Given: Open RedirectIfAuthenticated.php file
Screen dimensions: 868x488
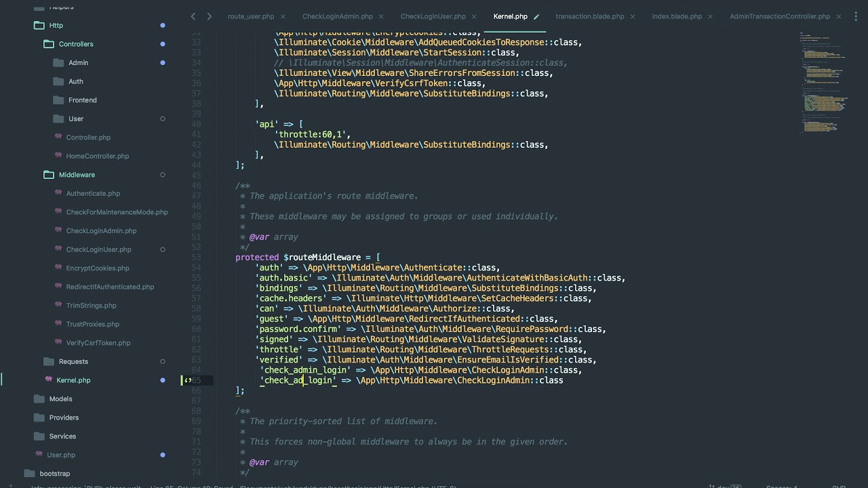Looking at the screenshot, I should coord(110,287).
